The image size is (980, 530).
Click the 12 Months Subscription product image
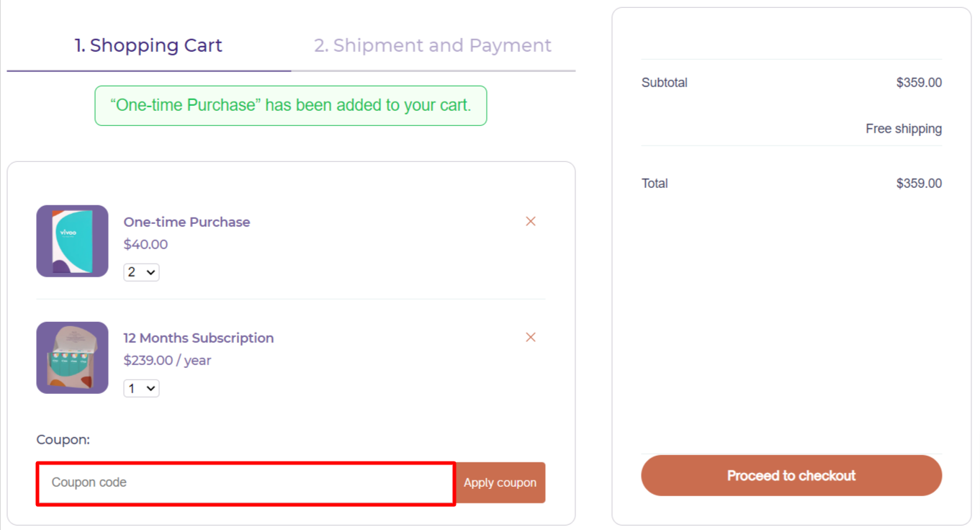coord(73,357)
